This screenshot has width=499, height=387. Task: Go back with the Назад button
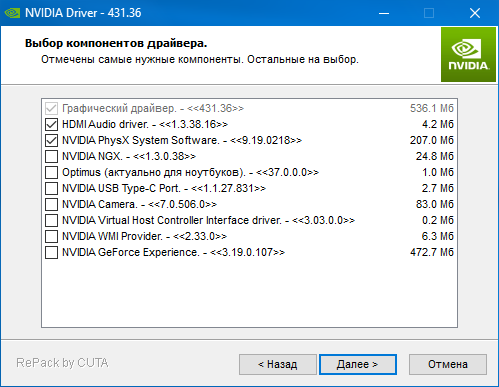(278, 364)
